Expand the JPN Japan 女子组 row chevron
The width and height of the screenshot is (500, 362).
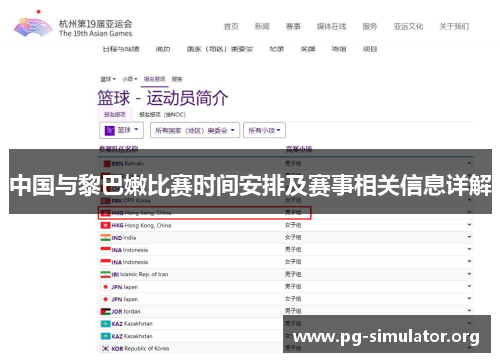pyautogui.click(x=469, y=298)
